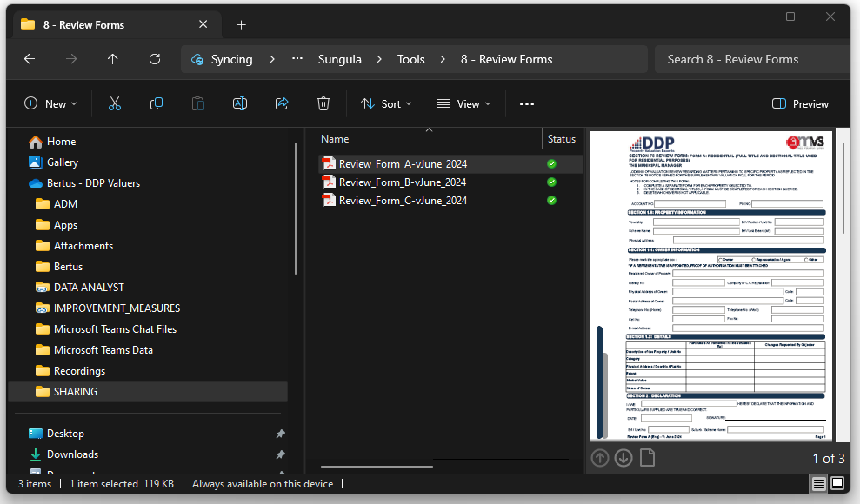Click the Delete trash icon

pos(323,103)
